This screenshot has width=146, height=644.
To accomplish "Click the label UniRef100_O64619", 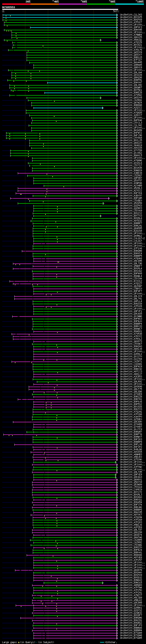I will point(131,145).
